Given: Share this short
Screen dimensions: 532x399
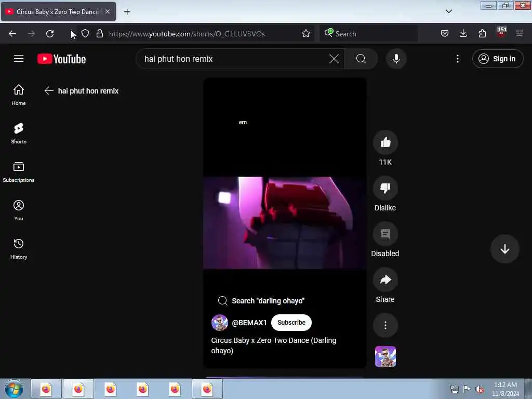Looking at the screenshot, I should [385, 280].
